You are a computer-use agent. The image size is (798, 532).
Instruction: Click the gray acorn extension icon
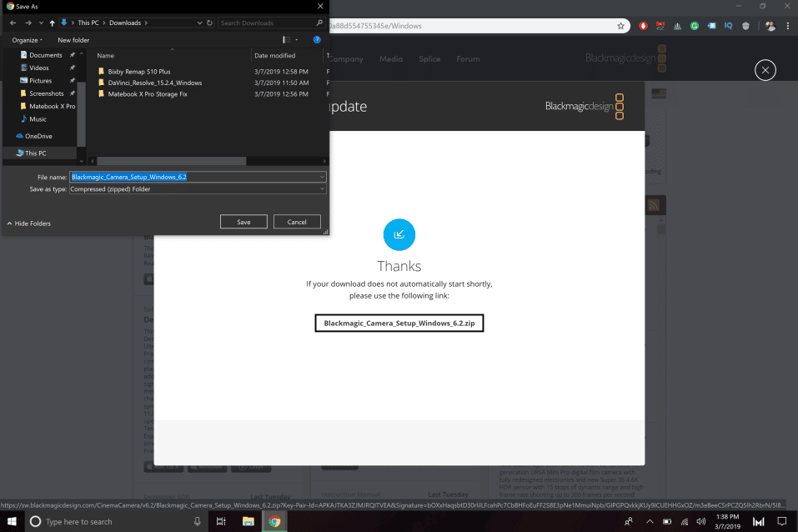745,26
